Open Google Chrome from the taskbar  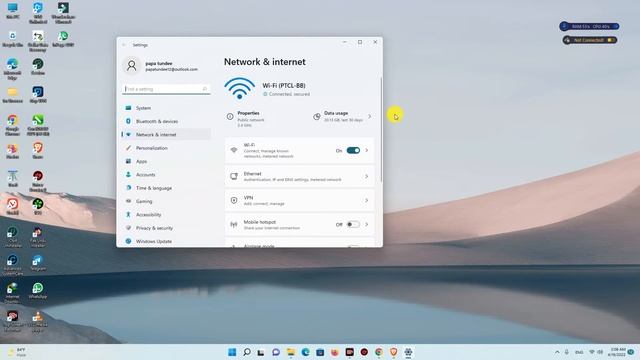[x=379, y=352]
